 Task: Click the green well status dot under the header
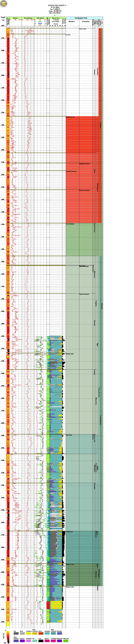[x=55, y=15]
